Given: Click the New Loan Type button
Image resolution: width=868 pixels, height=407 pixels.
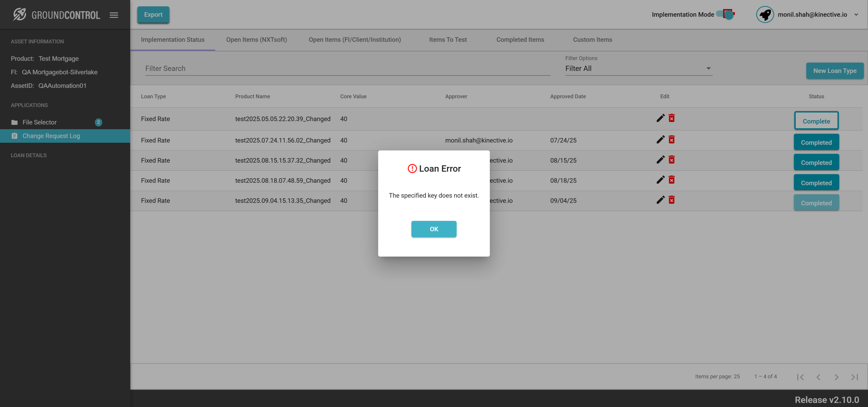Looking at the screenshot, I should point(834,71).
